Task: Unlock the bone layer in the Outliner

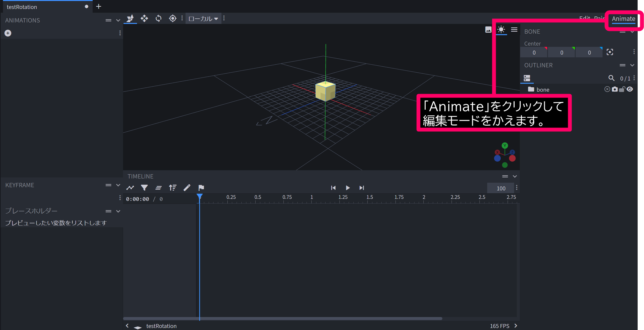Action: (622, 89)
